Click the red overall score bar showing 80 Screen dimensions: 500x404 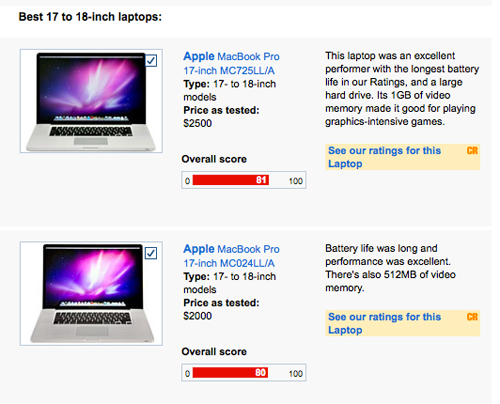tap(230, 373)
